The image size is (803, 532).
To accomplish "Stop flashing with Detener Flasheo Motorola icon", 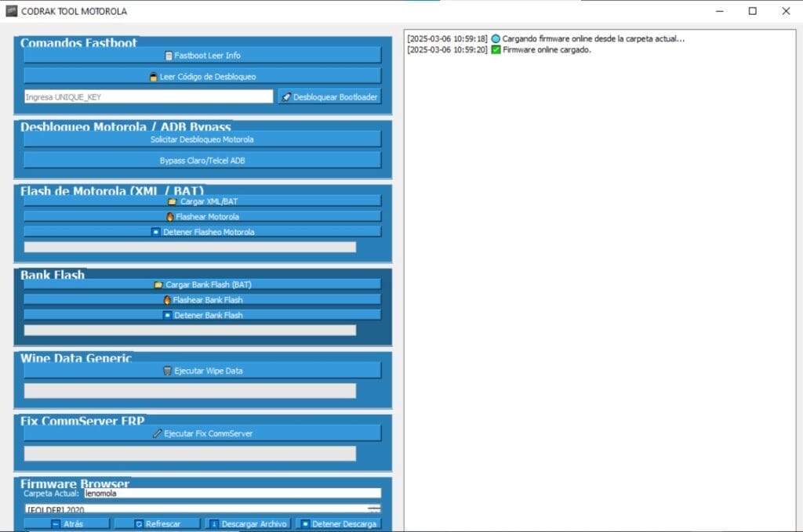I will tap(155, 232).
